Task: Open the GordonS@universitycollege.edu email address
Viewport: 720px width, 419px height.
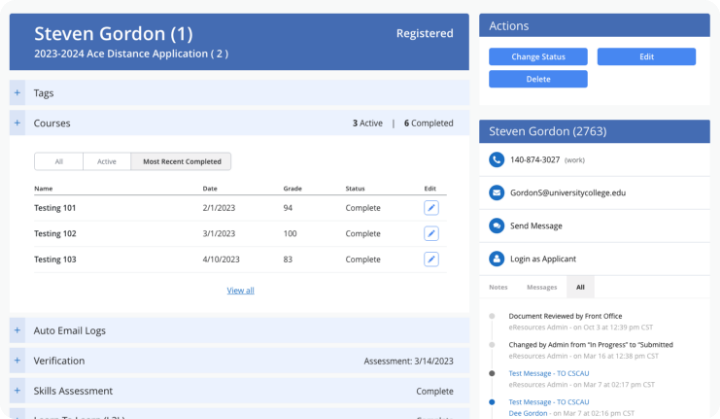Action: tap(568, 193)
